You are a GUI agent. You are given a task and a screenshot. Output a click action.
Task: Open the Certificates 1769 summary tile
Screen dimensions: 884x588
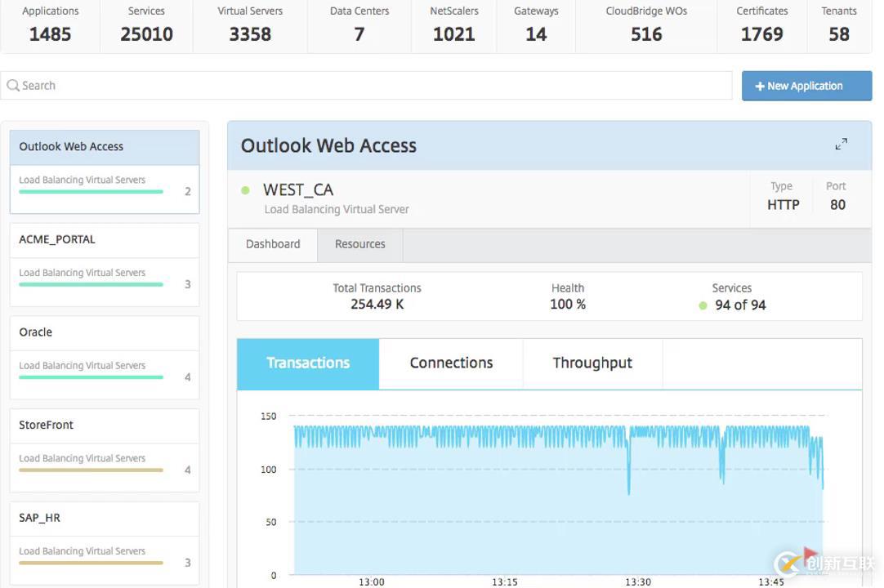coord(761,25)
